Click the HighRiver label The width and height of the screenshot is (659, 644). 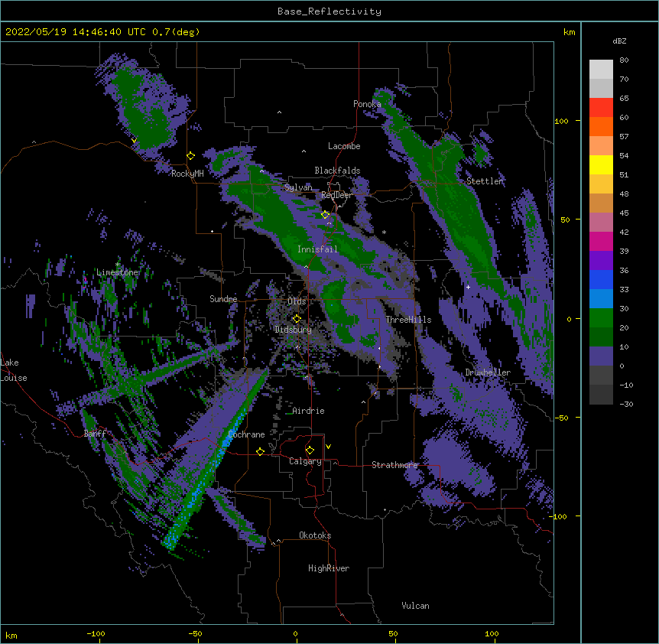point(329,568)
